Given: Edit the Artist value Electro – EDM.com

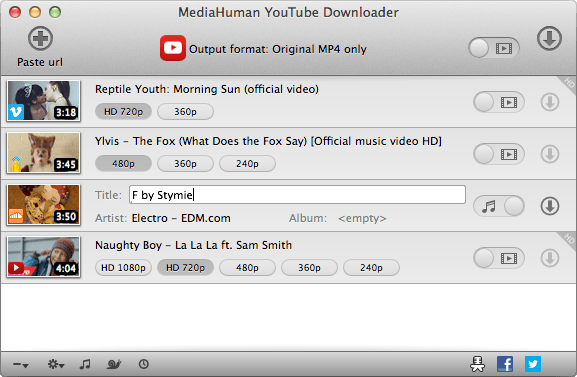Looking at the screenshot, I should (x=181, y=218).
